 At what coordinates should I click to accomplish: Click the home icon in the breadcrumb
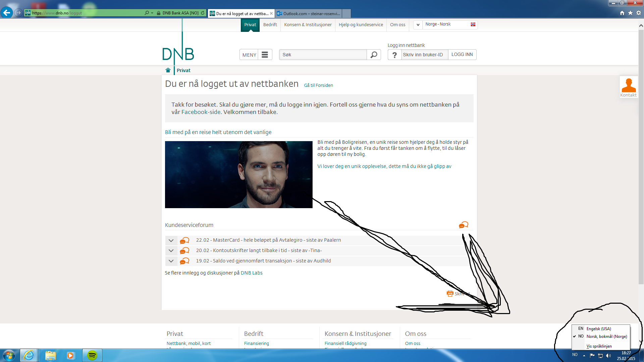pos(168,70)
